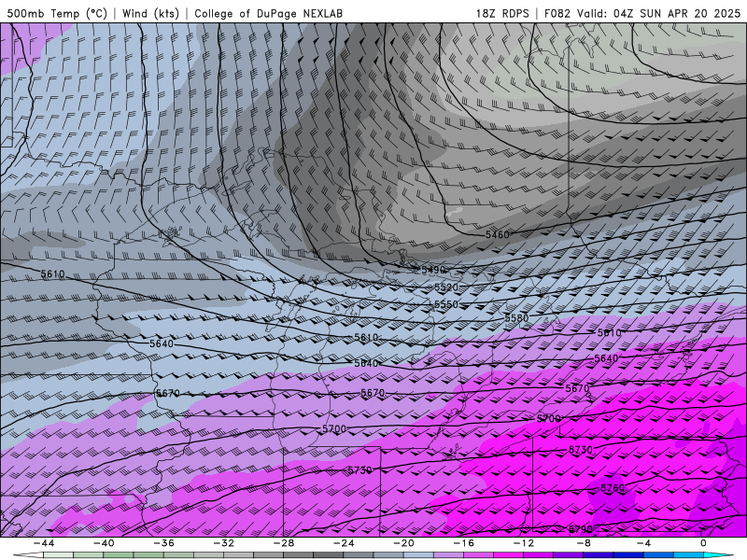Select the 5490 height contour label
Image resolution: width=747 pixels, height=560 pixels.
pyautogui.click(x=433, y=270)
